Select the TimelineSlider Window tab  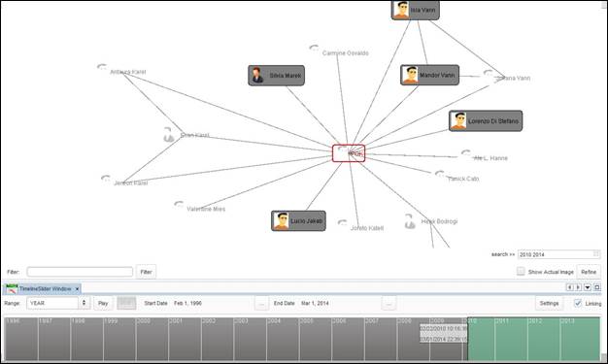42,289
